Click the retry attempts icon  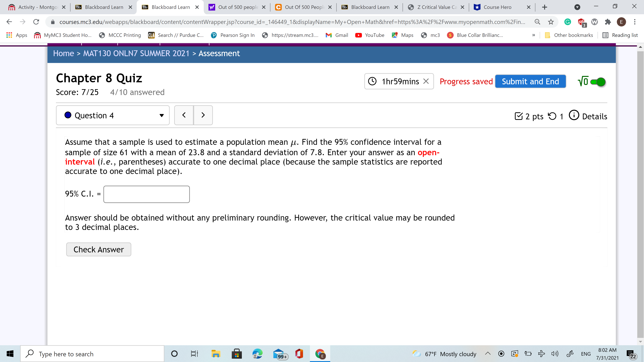pyautogui.click(x=552, y=116)
